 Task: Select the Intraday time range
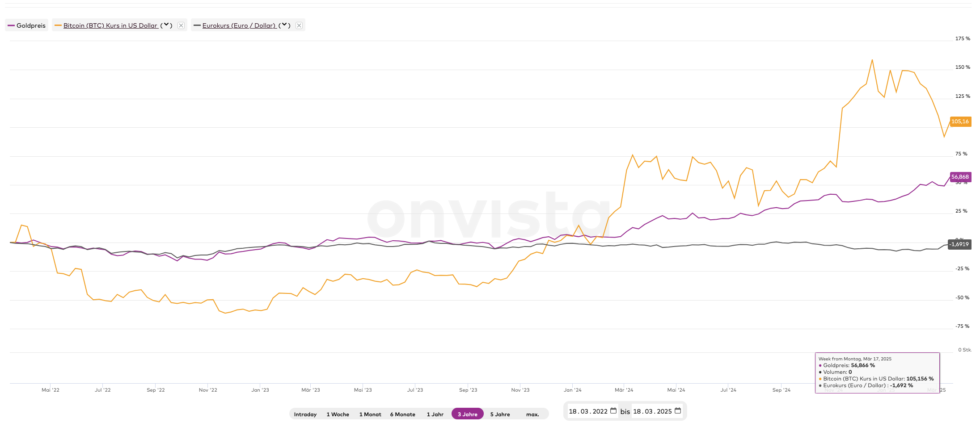click(305, 414)
